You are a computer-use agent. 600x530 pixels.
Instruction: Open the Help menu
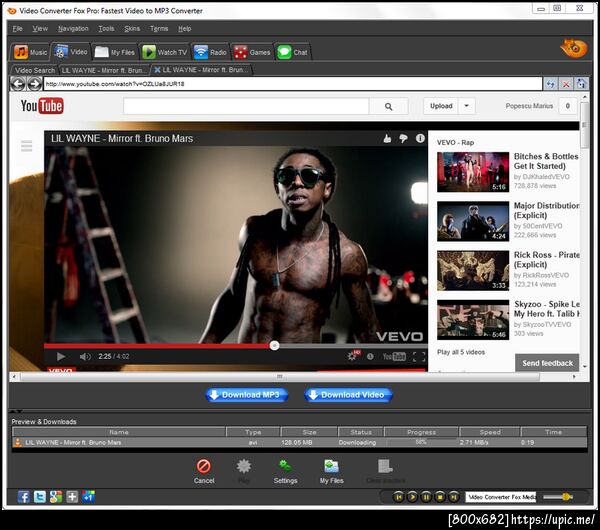184,29
